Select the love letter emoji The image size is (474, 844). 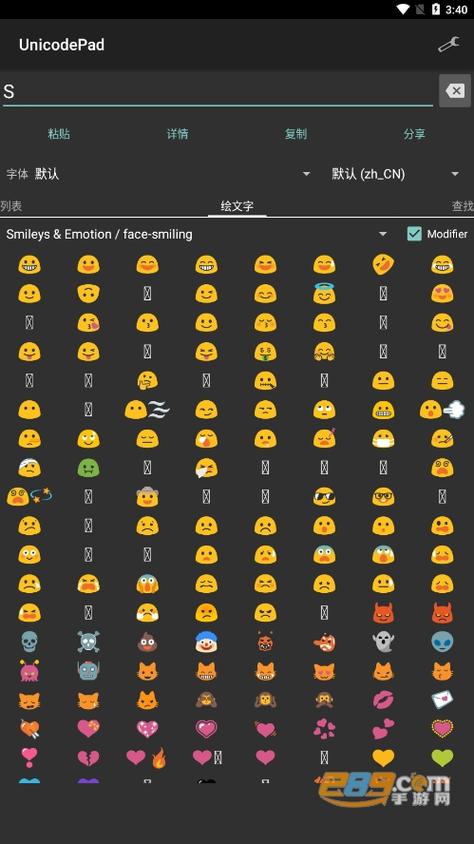pos(442,700)
